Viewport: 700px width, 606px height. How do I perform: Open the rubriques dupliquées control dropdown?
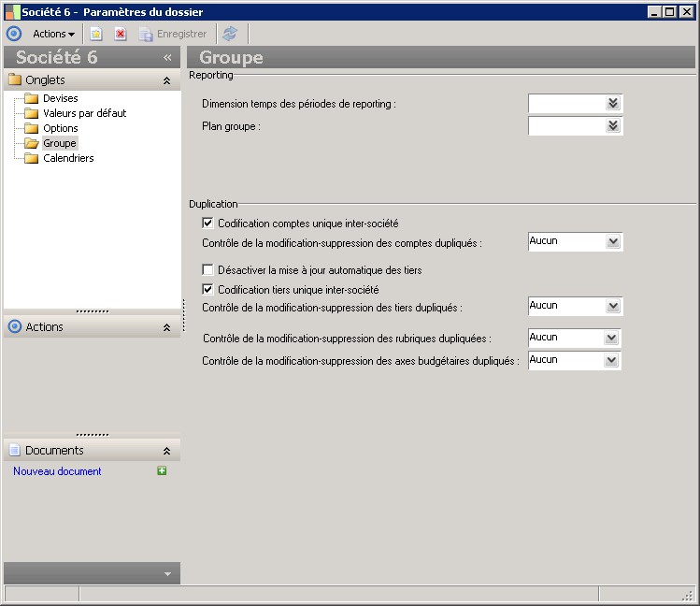coord(611,338)
